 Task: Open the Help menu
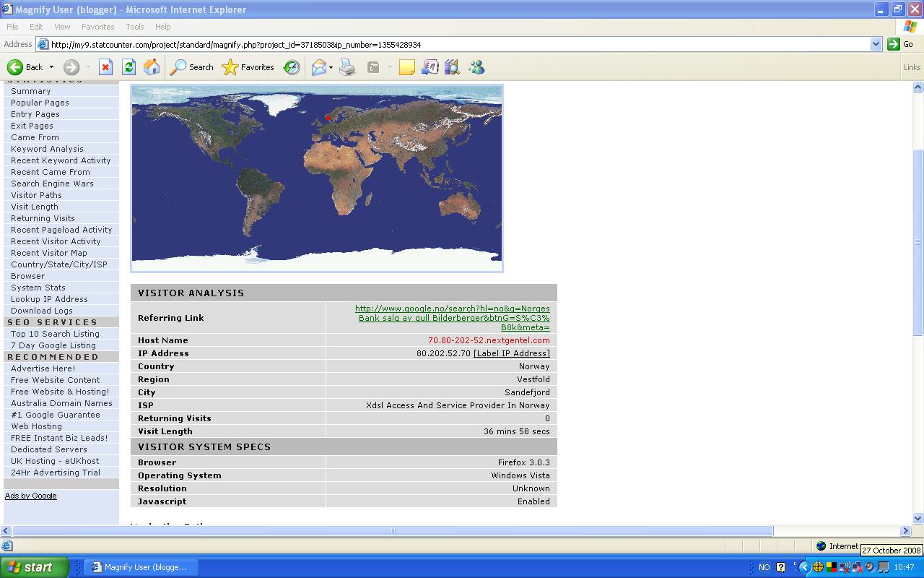tap(162, 27)
